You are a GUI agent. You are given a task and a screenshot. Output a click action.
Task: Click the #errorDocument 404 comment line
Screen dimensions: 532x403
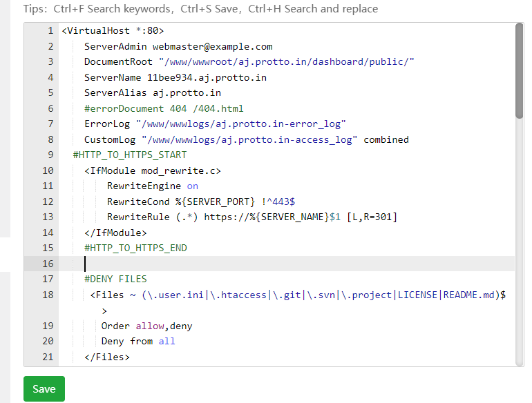(164, 108)
